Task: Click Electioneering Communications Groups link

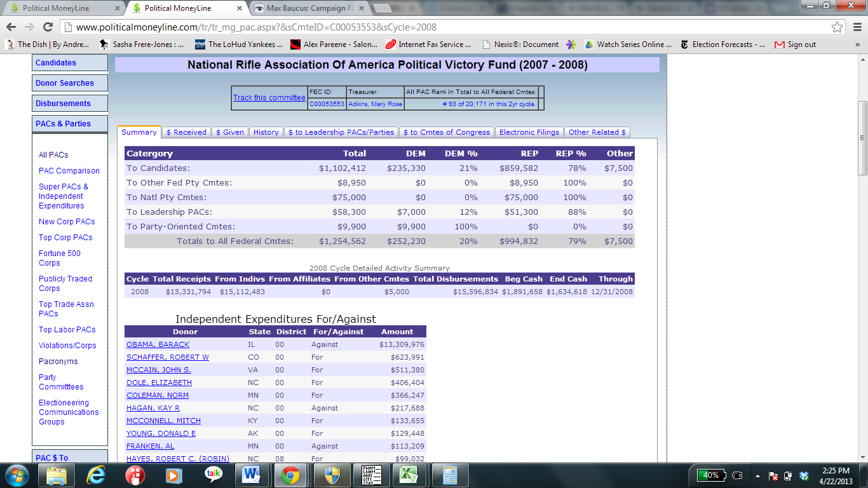Action: (69, 412)
